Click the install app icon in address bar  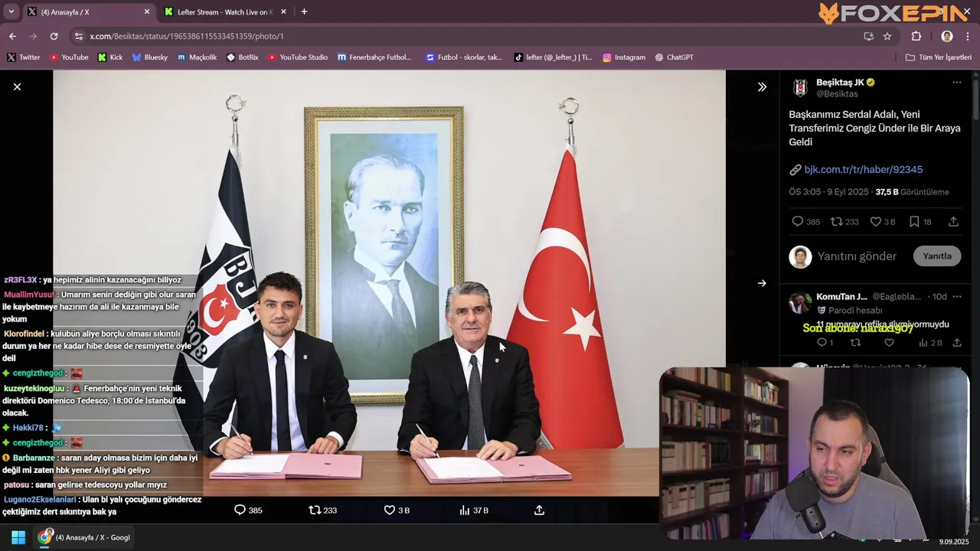coord(868,36)
